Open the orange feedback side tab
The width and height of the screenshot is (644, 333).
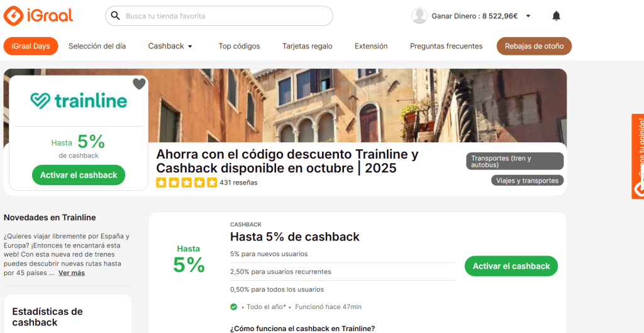tap(638, 156)
